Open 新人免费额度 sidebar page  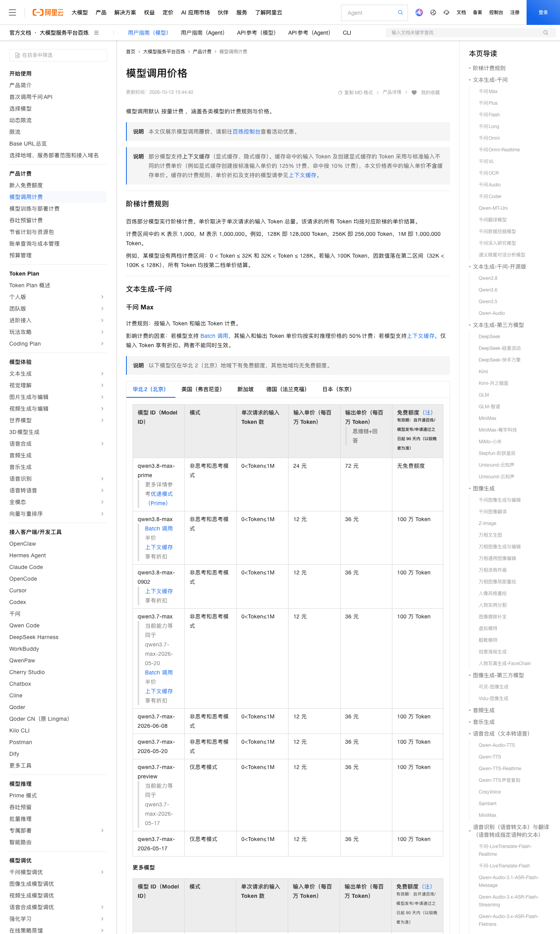point(26,185)
